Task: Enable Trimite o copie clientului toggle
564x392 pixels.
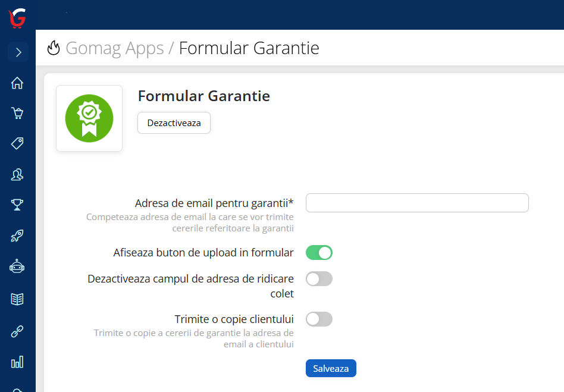Action: 319,319
